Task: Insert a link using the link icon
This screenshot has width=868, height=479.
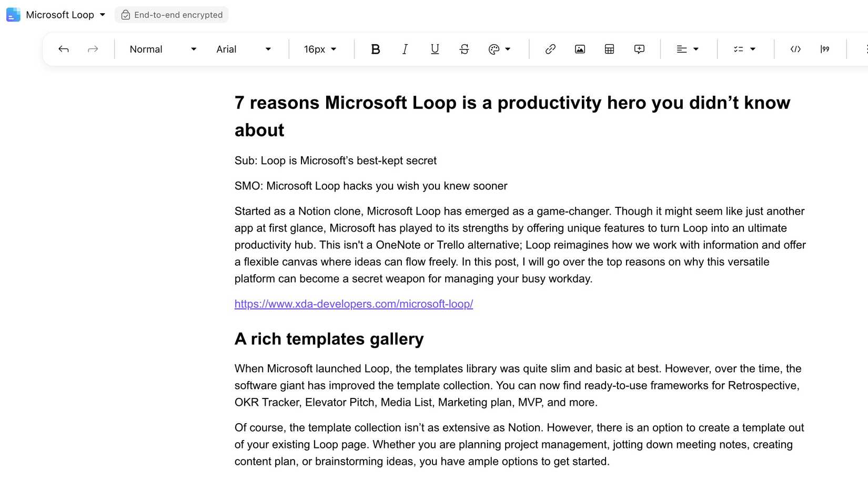Action: click(550, 49)
